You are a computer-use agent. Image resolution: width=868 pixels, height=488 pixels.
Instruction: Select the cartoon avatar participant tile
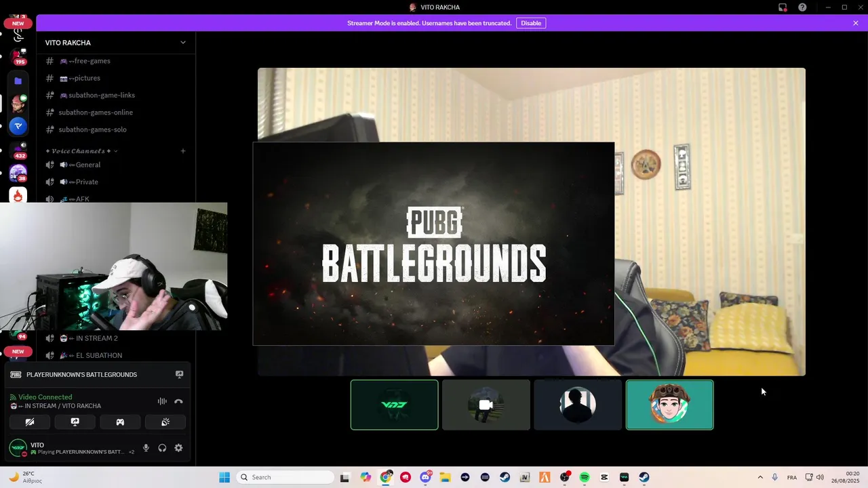tap(669, 405)
